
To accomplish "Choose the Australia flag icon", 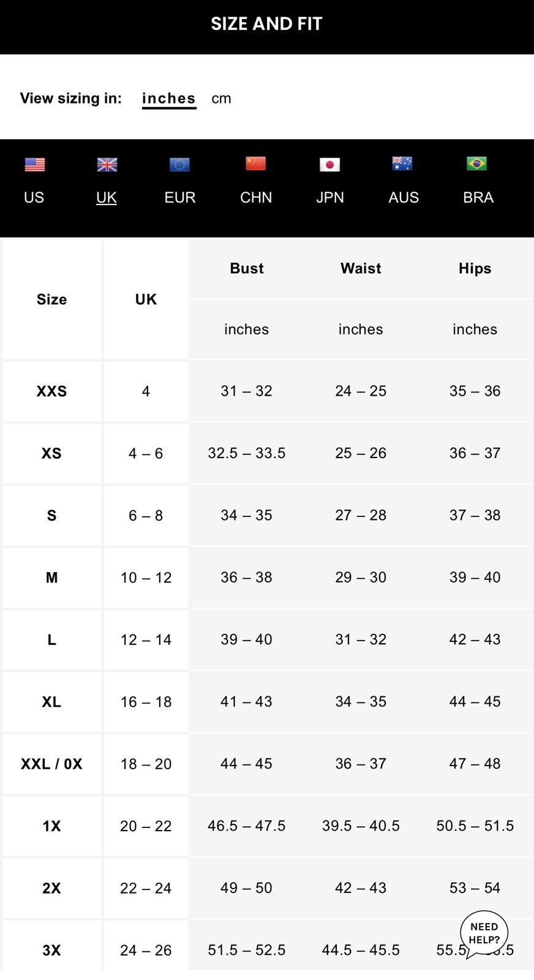I will coord(402,164).
